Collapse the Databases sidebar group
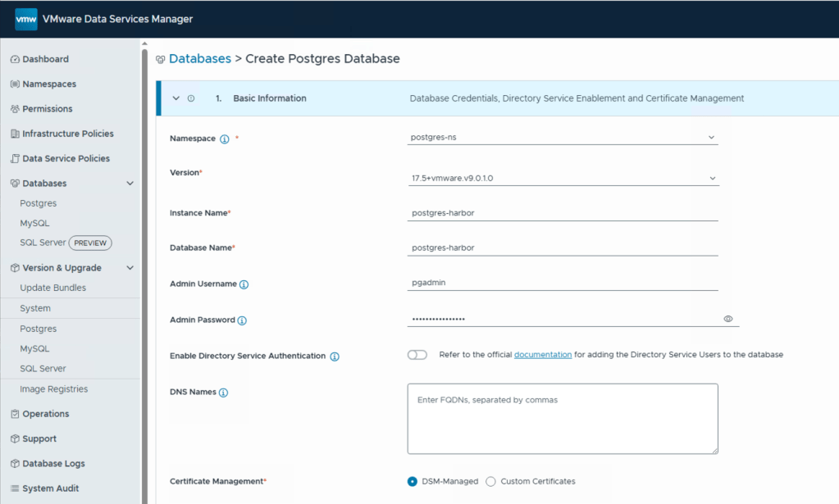 point(130,184)
